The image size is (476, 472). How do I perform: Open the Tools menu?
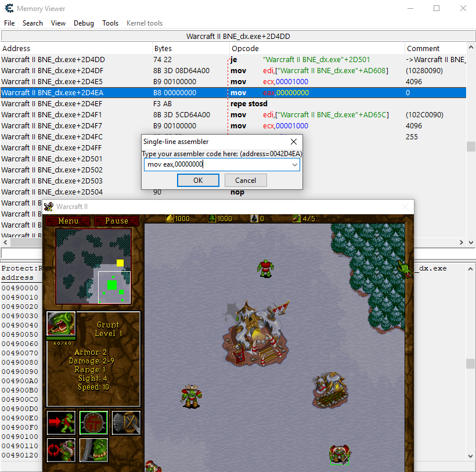[x=110, y=23]
